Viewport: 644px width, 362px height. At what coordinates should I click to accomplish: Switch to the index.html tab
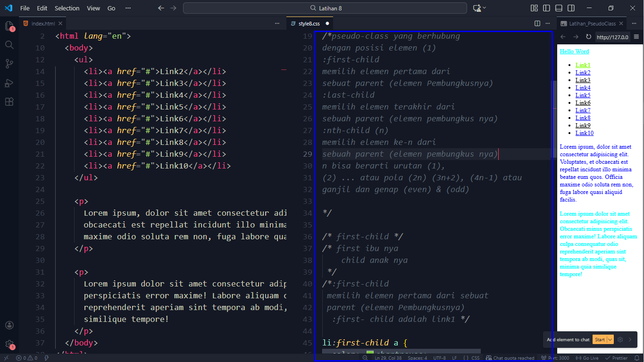coord(42,23)
